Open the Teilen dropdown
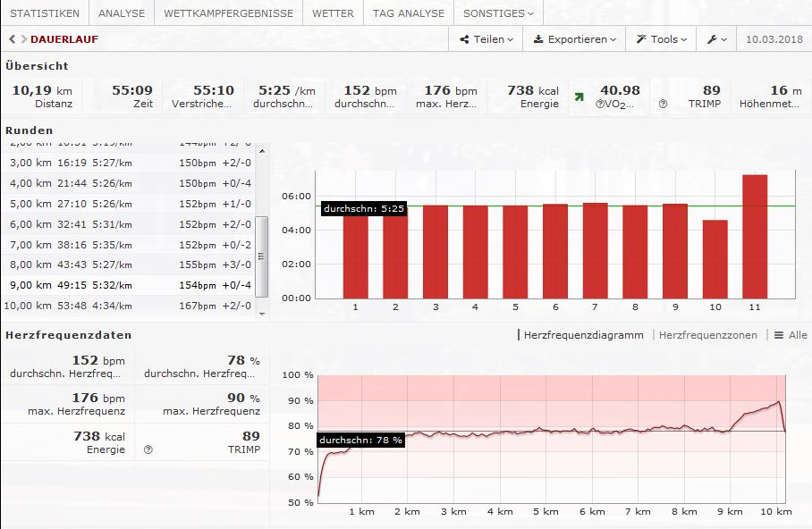The width and height of the screenshot is (812, 529). point(486,39)
